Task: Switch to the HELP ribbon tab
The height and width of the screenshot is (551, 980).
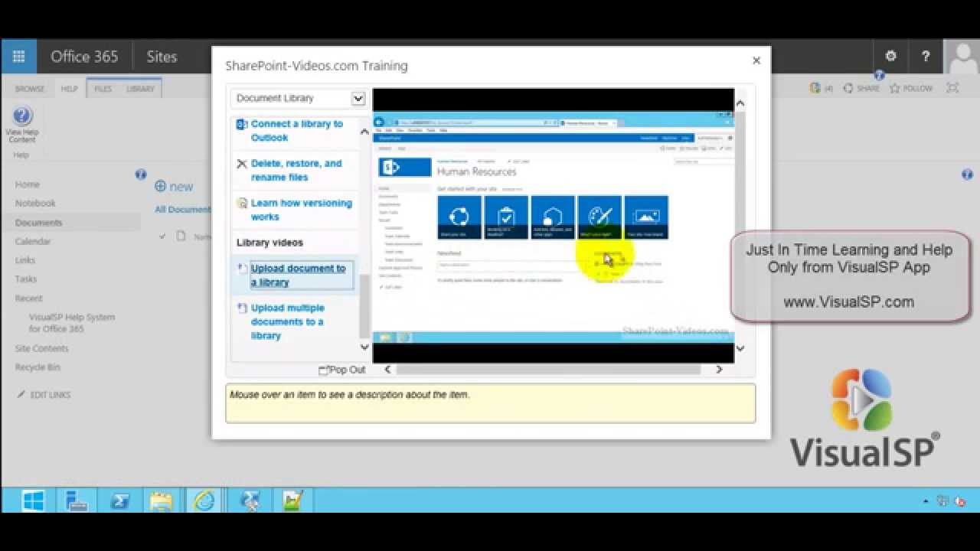Action: click(x=69, y=89)
